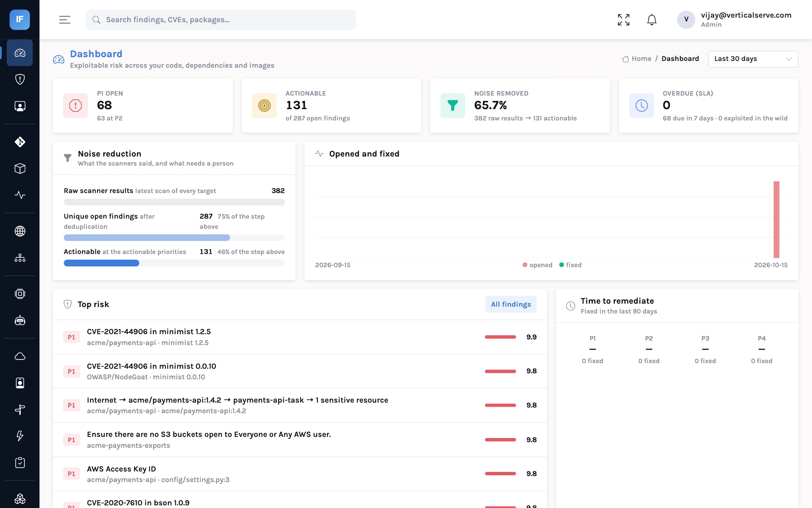Open CVE-2021-44906 in minimist 1.2.5 finding
Image resolution: width=812 pixels, height=508 pixels.
point(300,337)
